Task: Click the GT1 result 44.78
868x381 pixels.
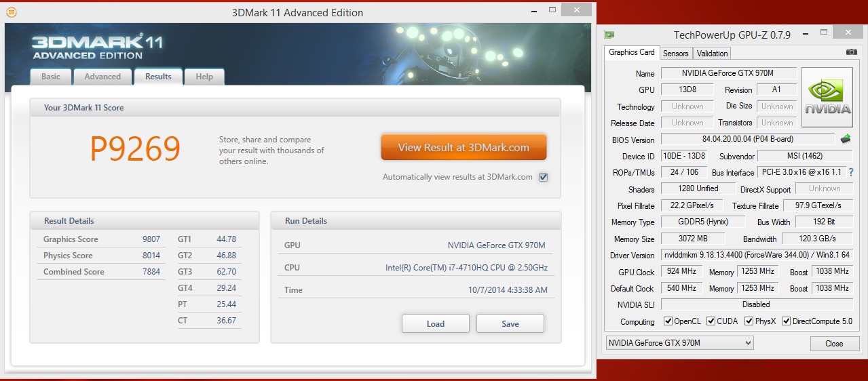Action: (226, 239)
